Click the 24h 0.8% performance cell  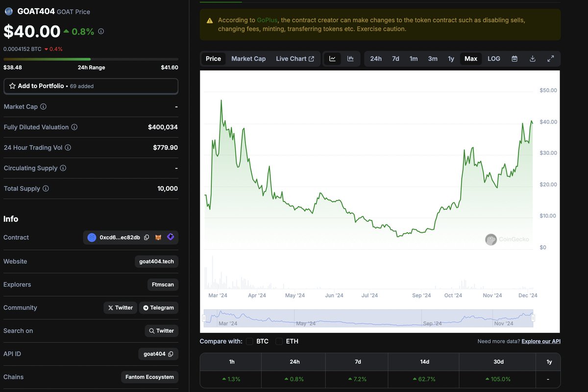click(294, 379)
